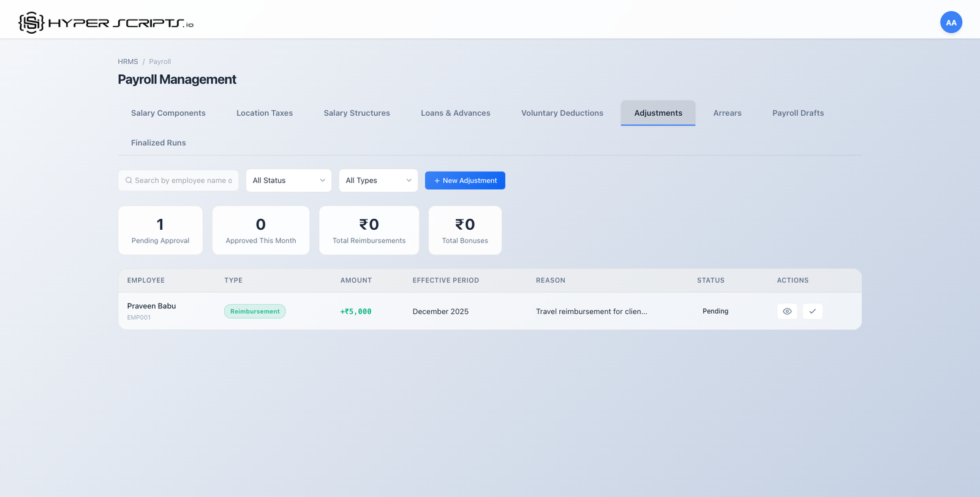Viewport: 980px width, 497px height.
Task: Click the New Adjustment button
Action: pyautogui.click(x=465, y=181)
